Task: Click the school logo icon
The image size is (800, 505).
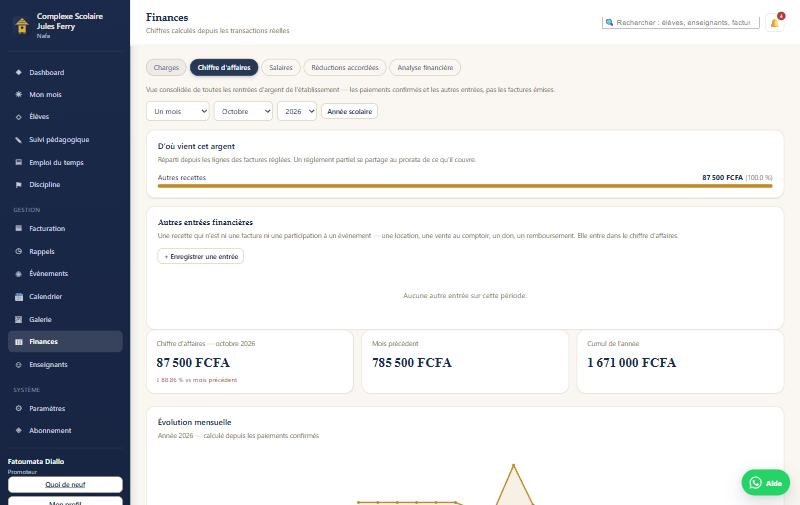Action: tap(22, 26)
